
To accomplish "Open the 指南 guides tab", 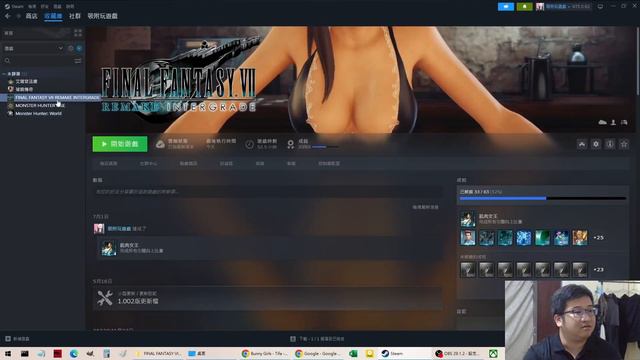I will 260,163.
